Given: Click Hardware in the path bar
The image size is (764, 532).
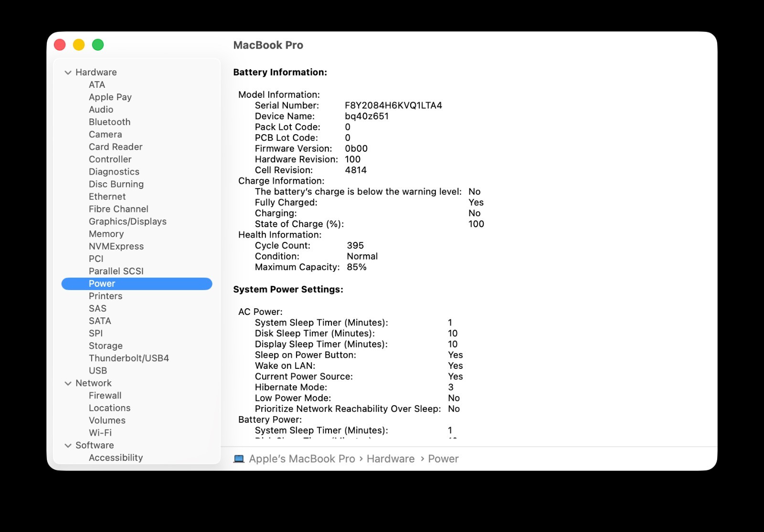Looking at the screenshot, I should (x=391, y=459).
